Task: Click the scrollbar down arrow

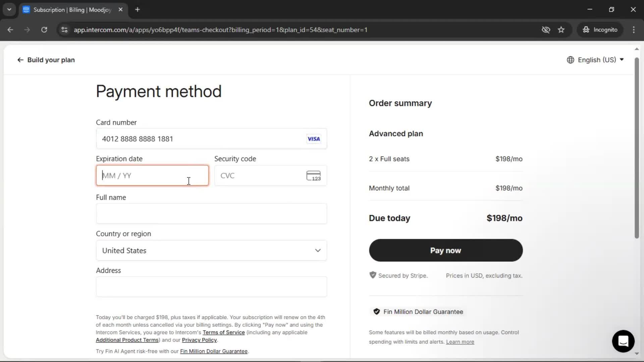Action: coord(637,354)
